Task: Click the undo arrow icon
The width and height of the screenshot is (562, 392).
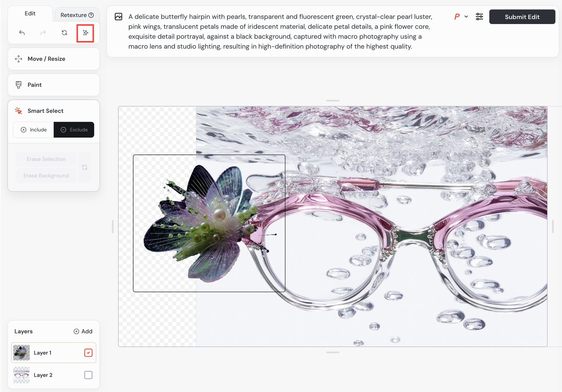Action: [22, 33]
